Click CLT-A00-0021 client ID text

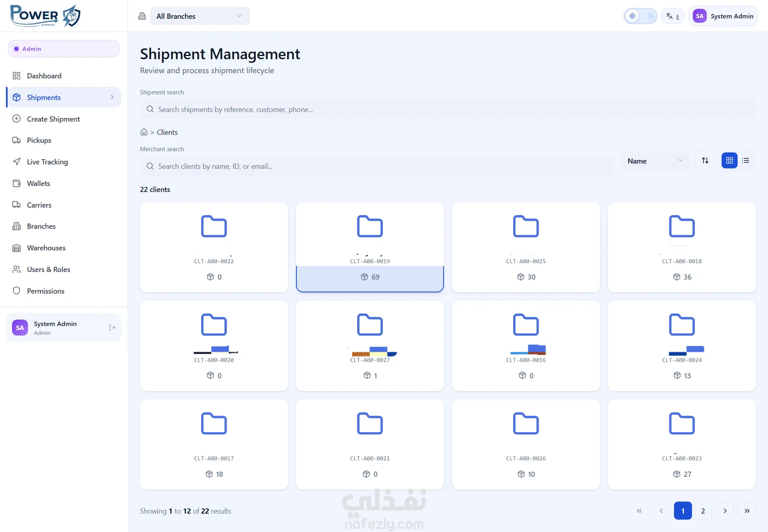(x=370, y=458)
